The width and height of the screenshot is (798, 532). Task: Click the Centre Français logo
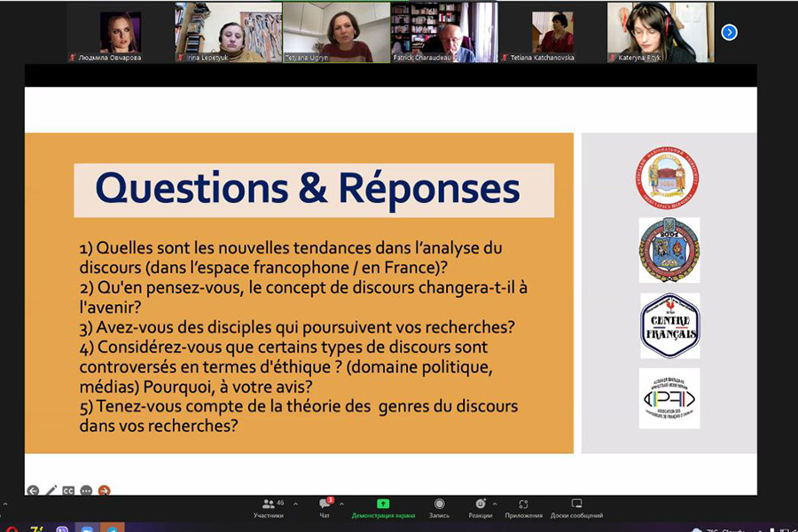pyautogui.click(x=669, y=325)
